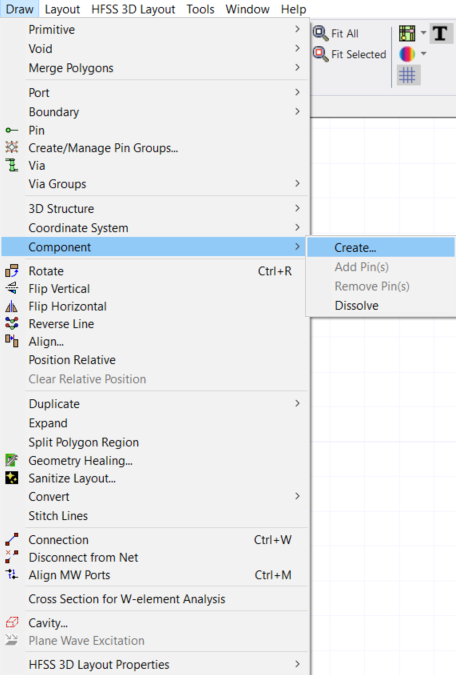
Task: Click the bold T text icon
Action: pos(440,33)
